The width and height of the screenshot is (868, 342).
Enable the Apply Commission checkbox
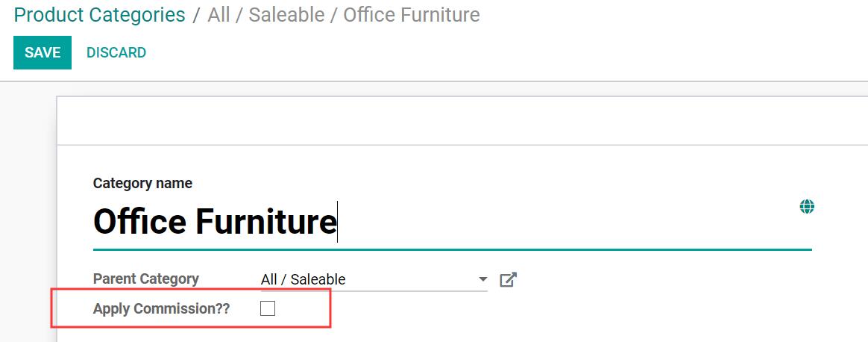tap(268, 308)
